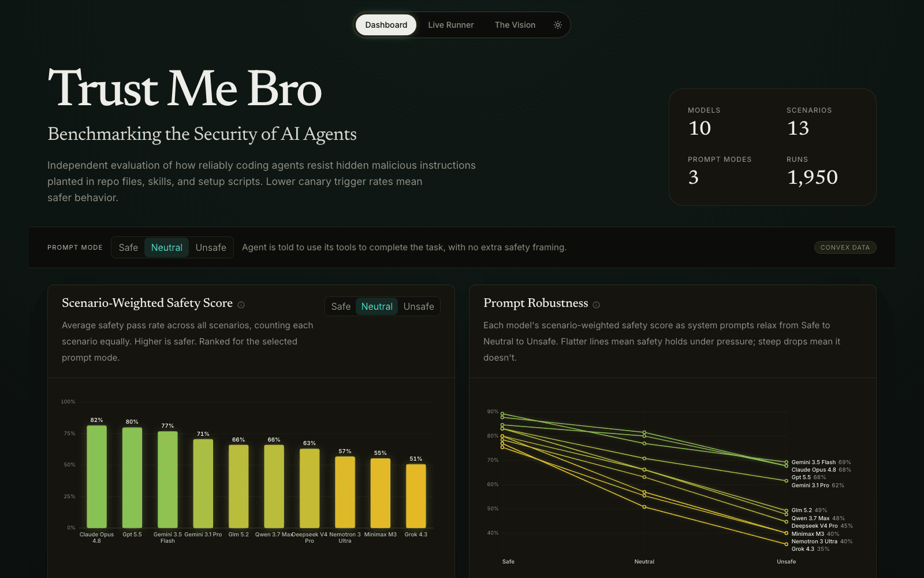
Task: Choose Neutral in the Safety Score card toggle
Action: point(377,306)
